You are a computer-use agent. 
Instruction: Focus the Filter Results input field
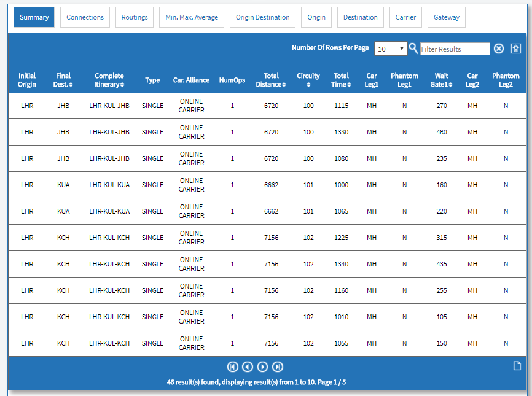455,49
